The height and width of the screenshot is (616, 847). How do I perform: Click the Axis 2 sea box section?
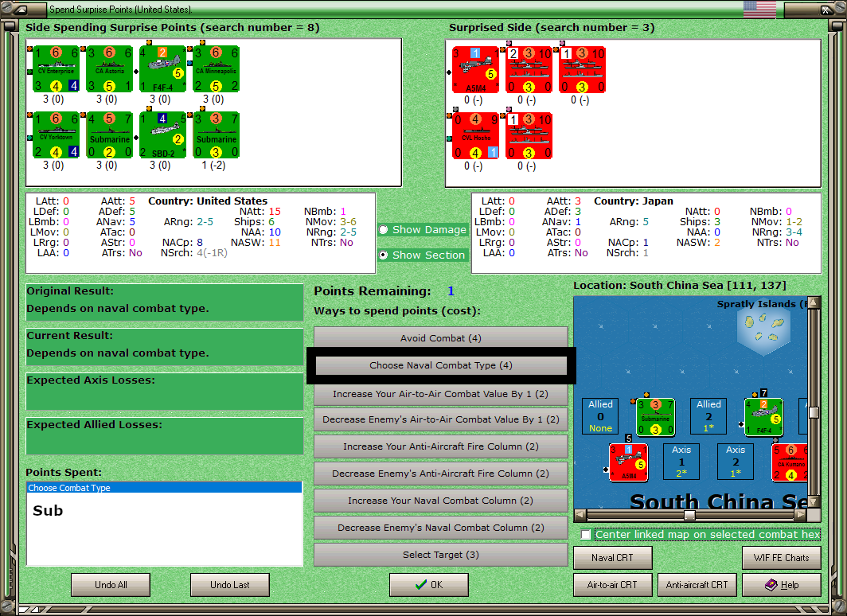pyautogui.click(x=736, y=462)
